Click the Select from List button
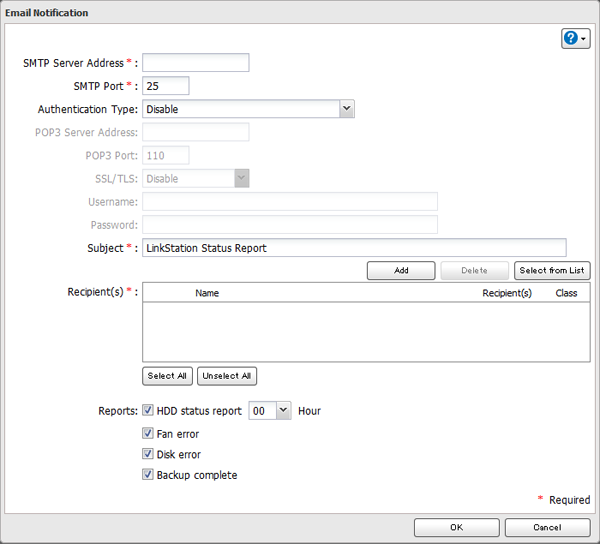Viewport: 600px width, 544px height. [552, 270]
